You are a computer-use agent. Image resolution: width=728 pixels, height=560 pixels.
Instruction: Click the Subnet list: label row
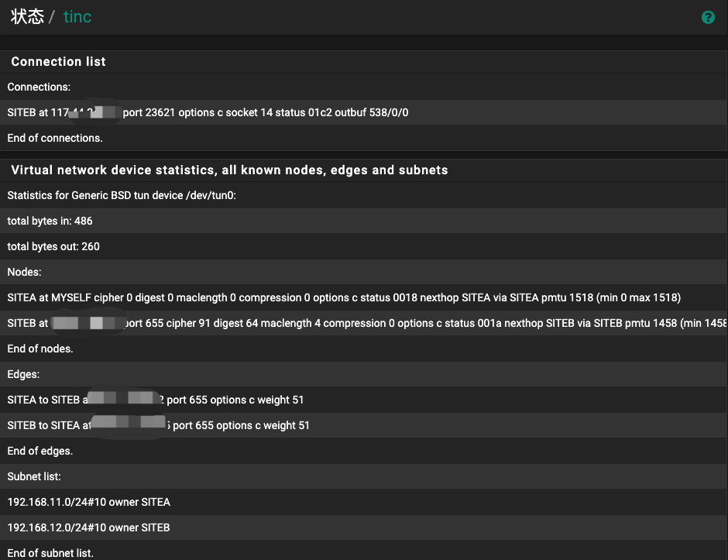34,477
